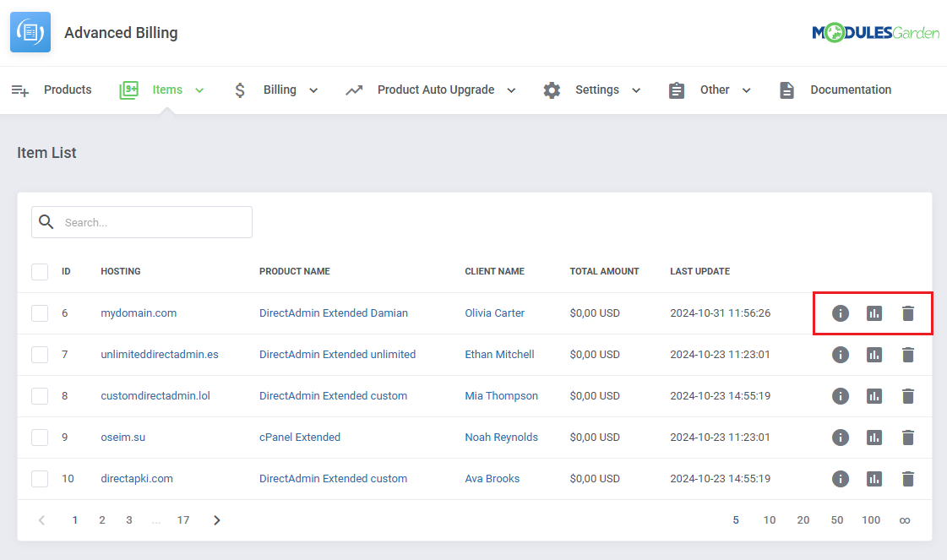Show info for directapki.com item
The width and height of the screenshot is (947, 560).
840,478
